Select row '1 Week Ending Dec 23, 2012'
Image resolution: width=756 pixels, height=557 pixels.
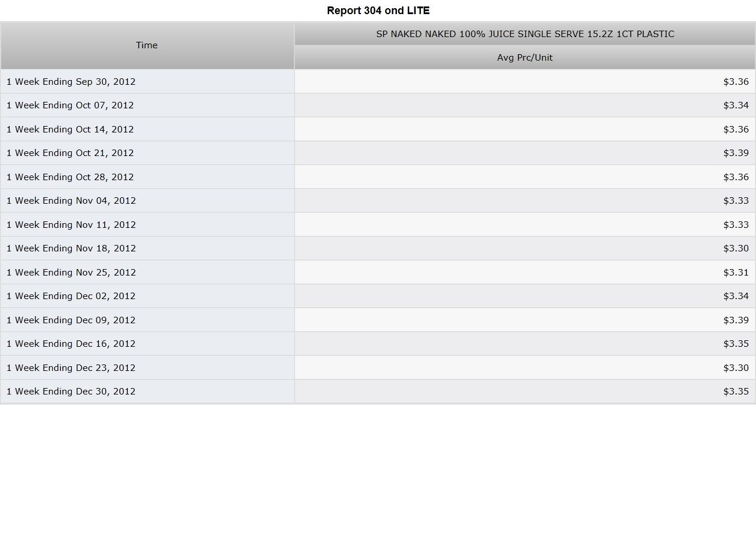[378, 367]
